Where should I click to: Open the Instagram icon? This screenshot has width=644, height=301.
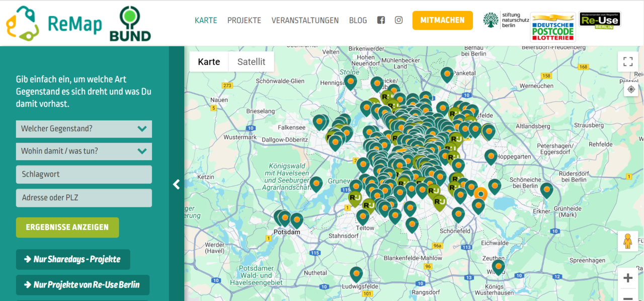pos(398,20)
